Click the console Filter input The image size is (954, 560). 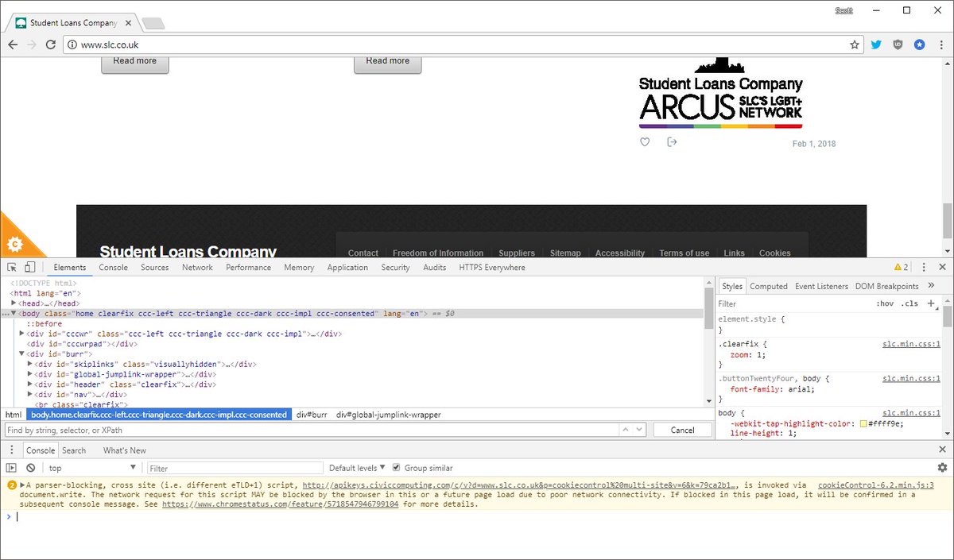point(235,468)
